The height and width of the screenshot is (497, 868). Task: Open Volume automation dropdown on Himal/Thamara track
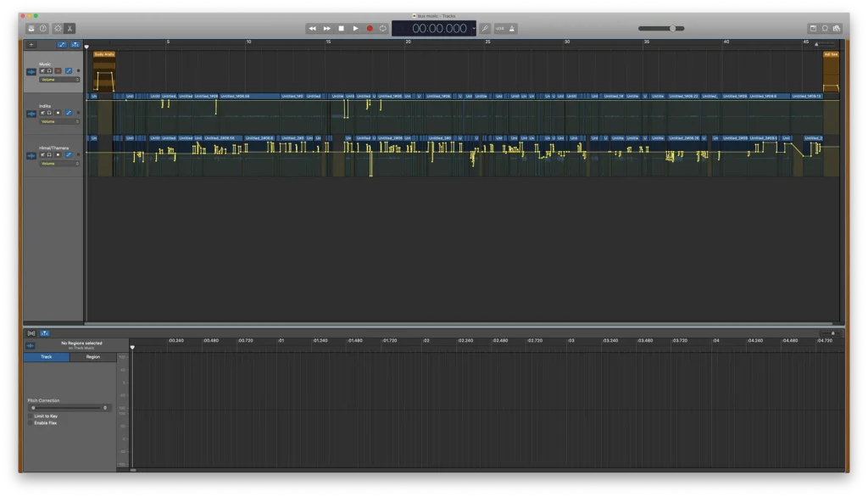(x=59, y=163)
